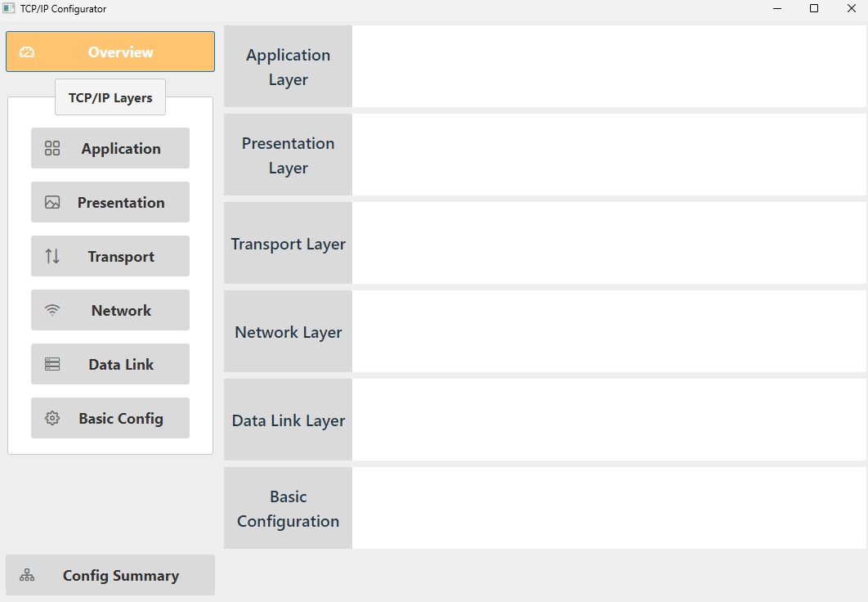Click the Basic Config gear icon
868x602 pixels.
tap(52, 419)
